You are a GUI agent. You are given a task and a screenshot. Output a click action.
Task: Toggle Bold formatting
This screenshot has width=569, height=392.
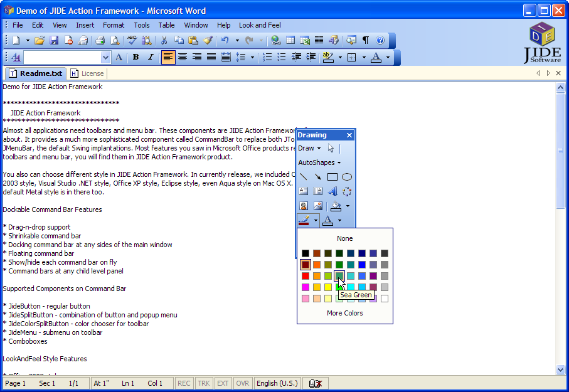(x=136, y=57)
